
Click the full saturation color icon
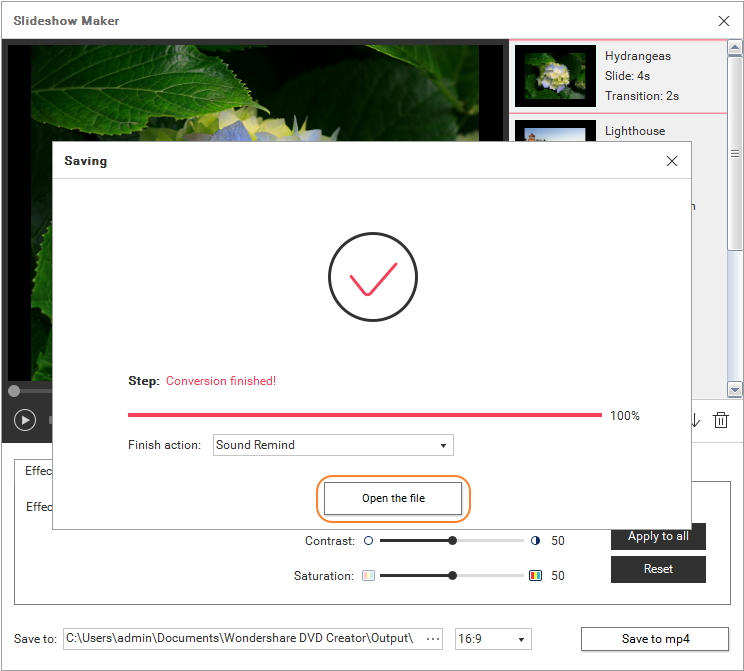tap(535, 576)
